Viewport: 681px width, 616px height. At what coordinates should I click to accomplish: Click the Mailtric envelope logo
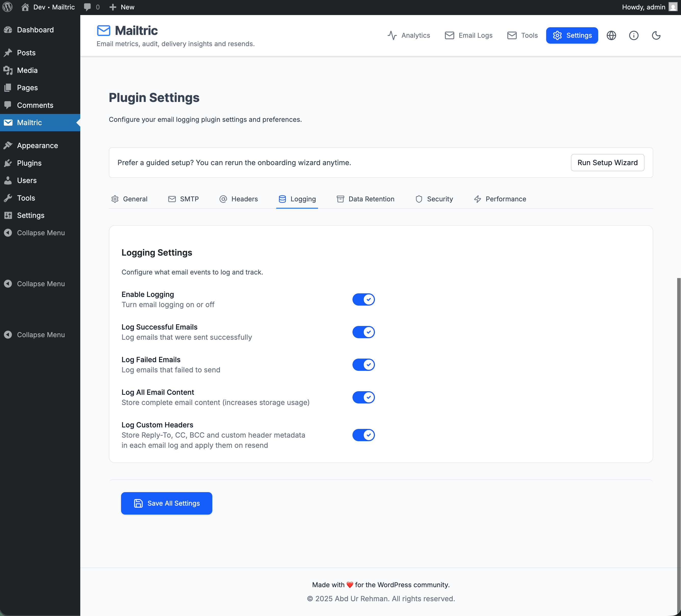click(x=103, y=30)
